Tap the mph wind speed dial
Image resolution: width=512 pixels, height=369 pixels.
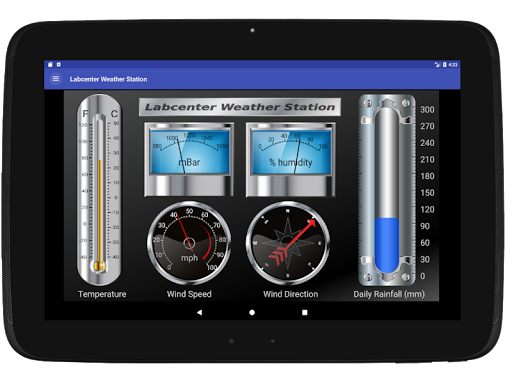pos(189,243)
